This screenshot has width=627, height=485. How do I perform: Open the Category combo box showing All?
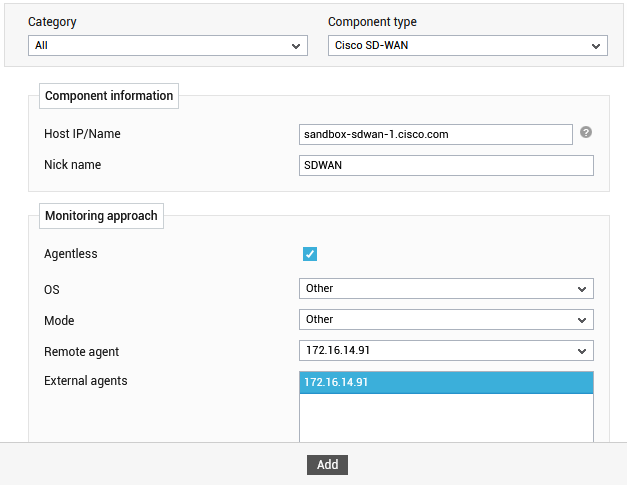[x=168, y=46]
